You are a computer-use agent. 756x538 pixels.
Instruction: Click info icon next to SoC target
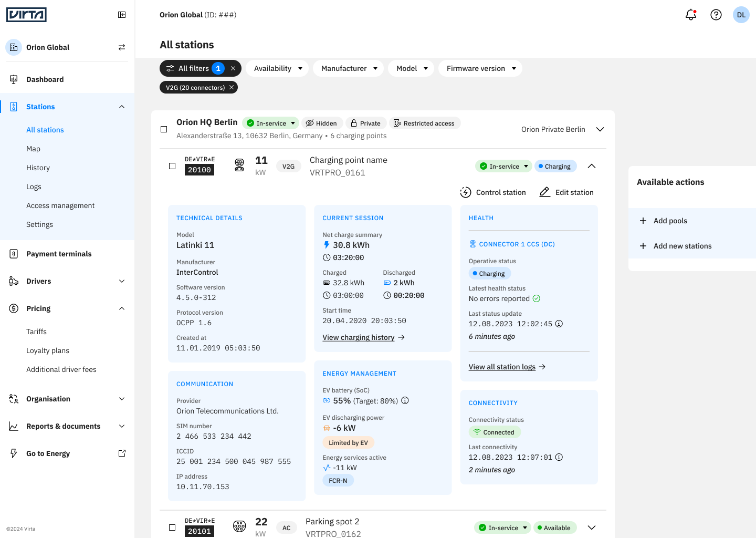[x=405, y=400]
